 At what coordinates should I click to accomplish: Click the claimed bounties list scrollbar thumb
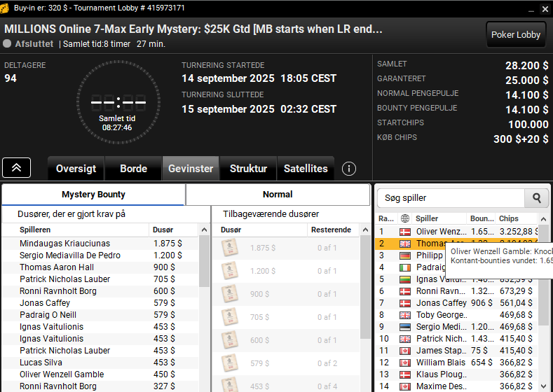click(x=204, y=261)
